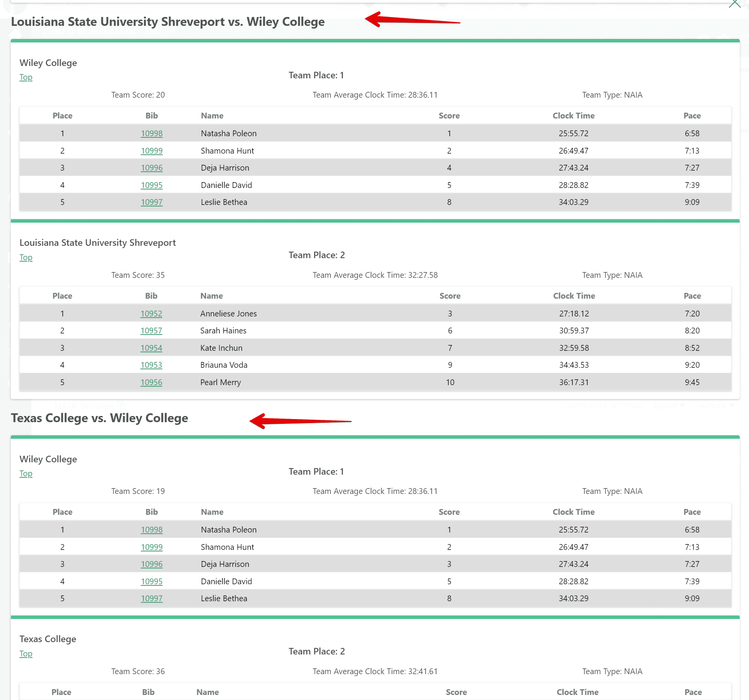749x700 pixels.
Task: Open bib 10957 for Sarah Haines
Action: [151, 331]
